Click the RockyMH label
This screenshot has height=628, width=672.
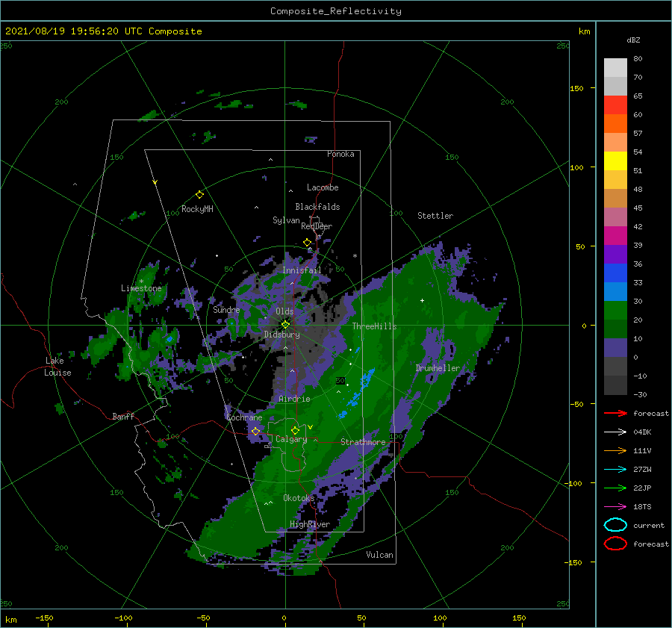pos(197,209)
